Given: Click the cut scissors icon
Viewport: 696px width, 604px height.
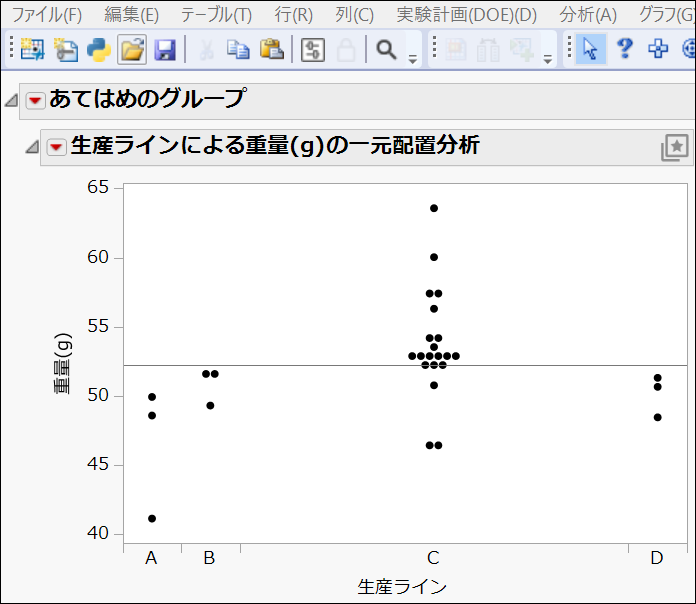Looking at the screenshot, I should pos(206,49).
